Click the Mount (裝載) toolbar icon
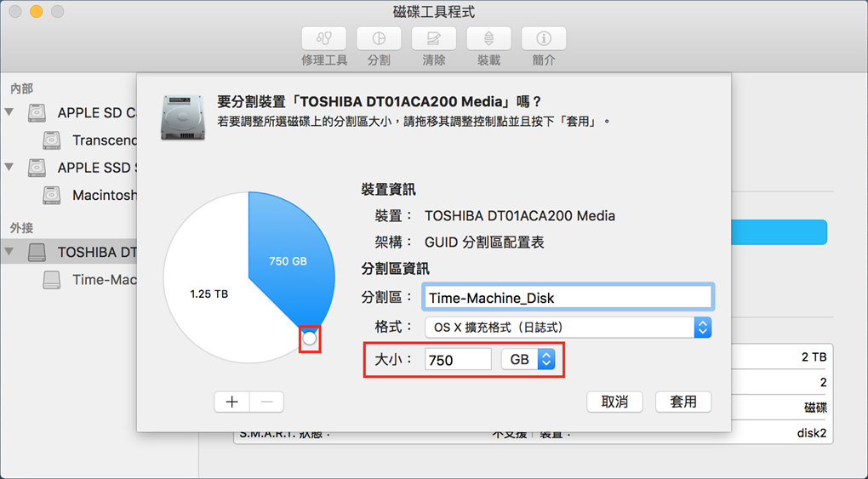868x479 pixels. [488, 39]
